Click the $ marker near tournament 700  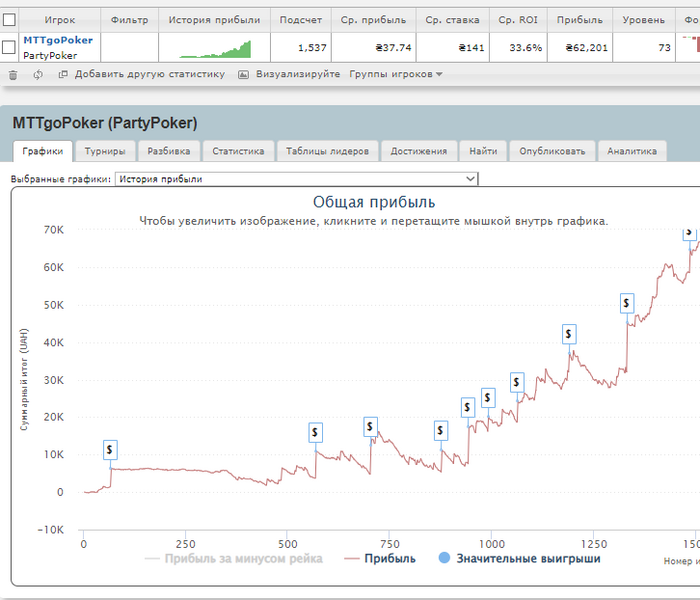(371, 427)
